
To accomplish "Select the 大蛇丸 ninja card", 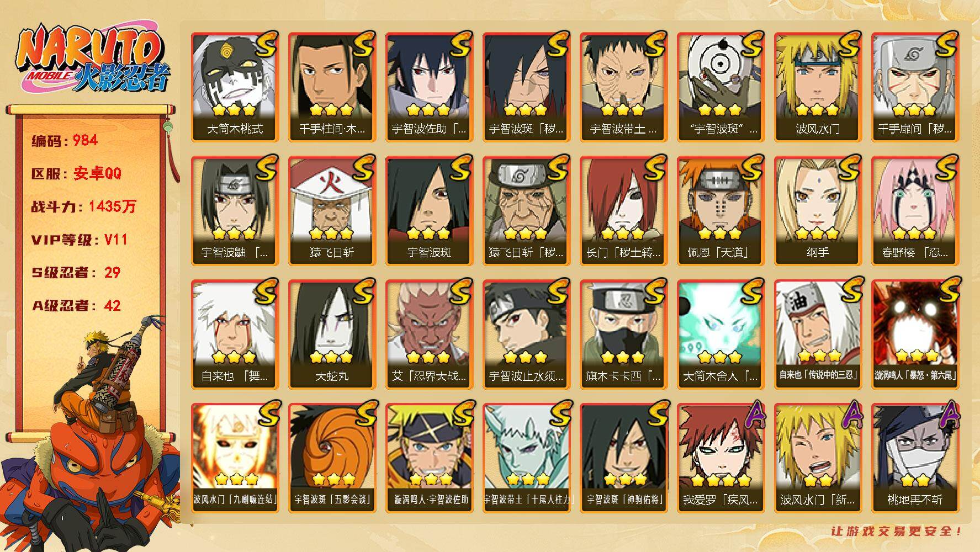I will [x=332, y=334].
